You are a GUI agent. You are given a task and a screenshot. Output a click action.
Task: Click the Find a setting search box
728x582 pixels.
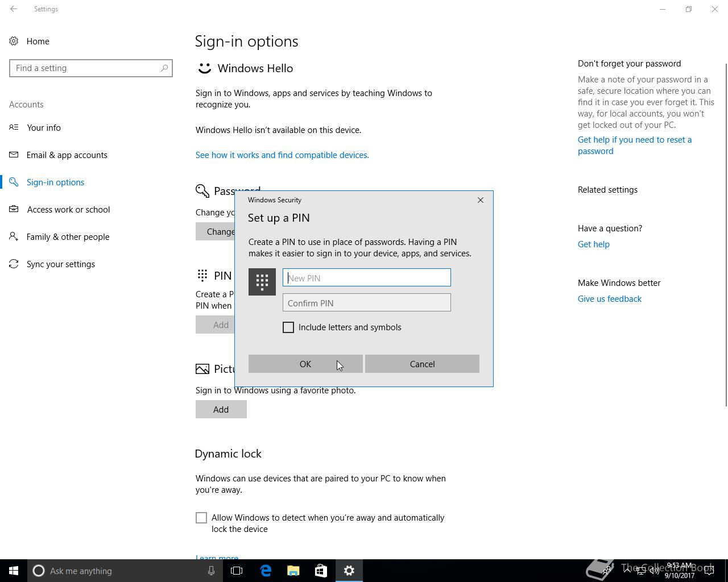click(91, 68)
